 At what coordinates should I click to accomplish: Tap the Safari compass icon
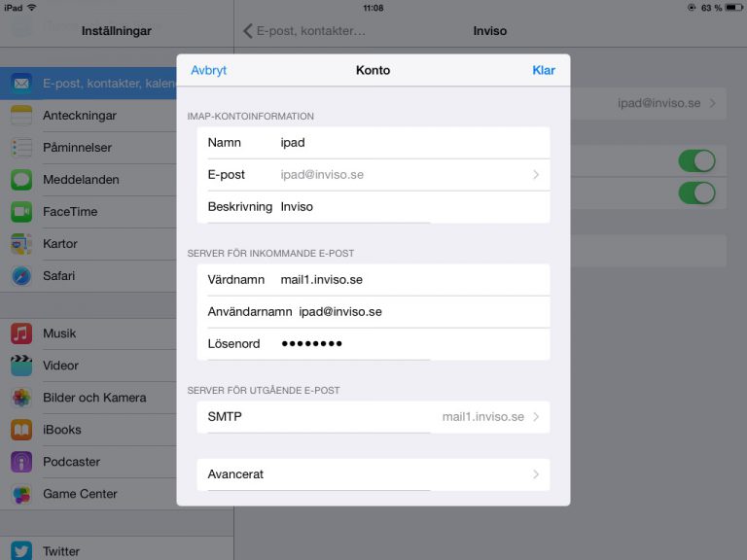(x=21, y=276)
